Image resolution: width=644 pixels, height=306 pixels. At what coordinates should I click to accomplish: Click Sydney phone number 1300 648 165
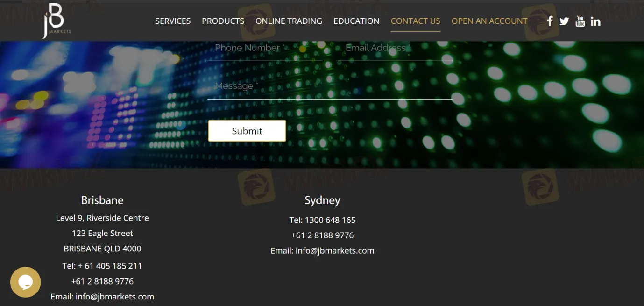click(330, 220)
